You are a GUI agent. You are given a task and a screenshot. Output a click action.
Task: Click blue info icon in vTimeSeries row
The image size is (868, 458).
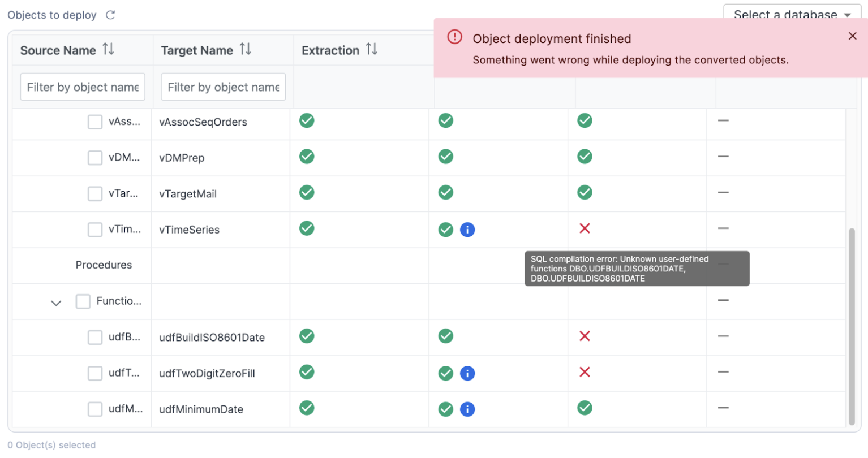pyautogui.click(x=467, y=230)
